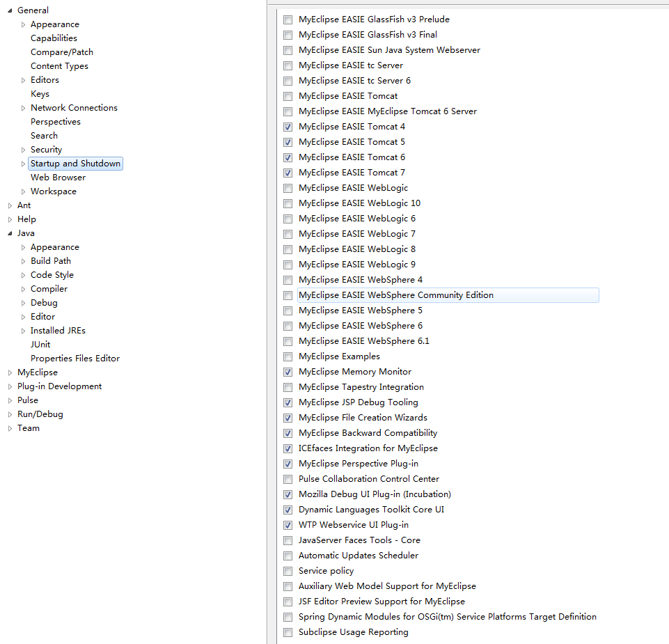Select Content Types tree item
This screenshot has height=644, width=669.
point(59,66)
